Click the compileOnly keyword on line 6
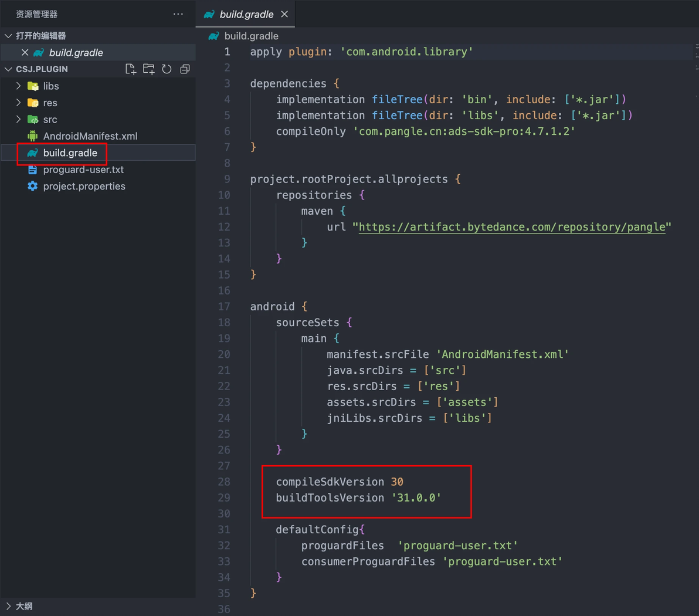 pyautogui.click(x=311, y=131)
